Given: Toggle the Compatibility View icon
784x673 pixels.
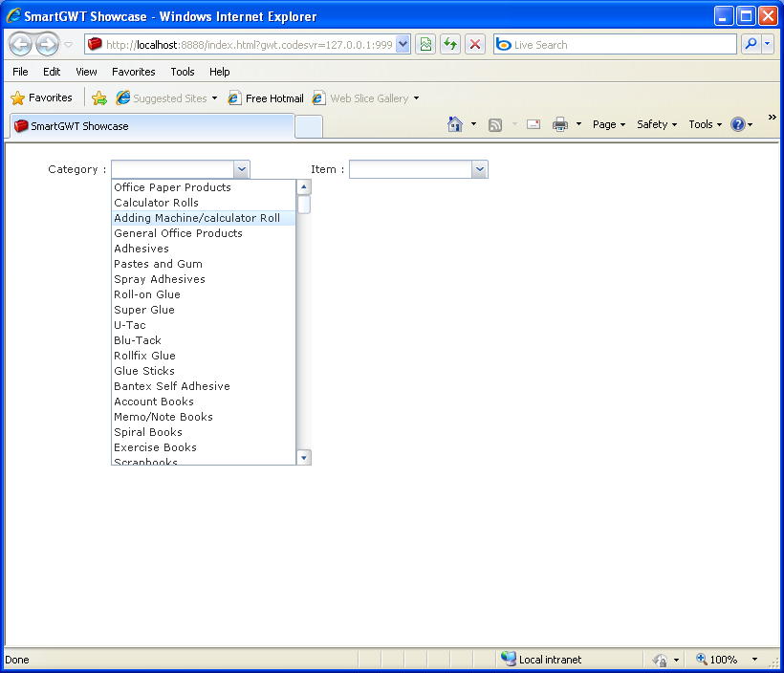Looking at the screenshot, I should tap(425, 45).
